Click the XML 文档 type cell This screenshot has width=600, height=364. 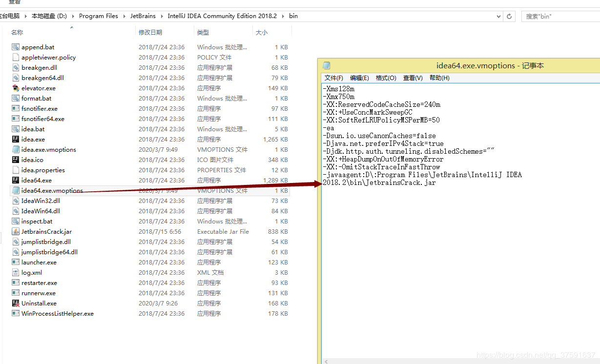pos(210,273)
